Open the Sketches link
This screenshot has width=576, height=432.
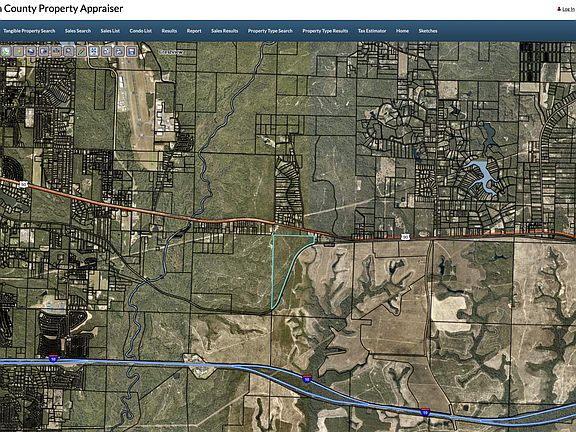(428, 31)
